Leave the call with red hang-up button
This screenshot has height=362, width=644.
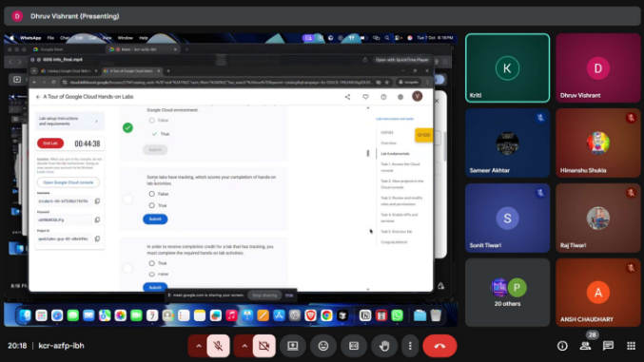(x=439, y=346)
